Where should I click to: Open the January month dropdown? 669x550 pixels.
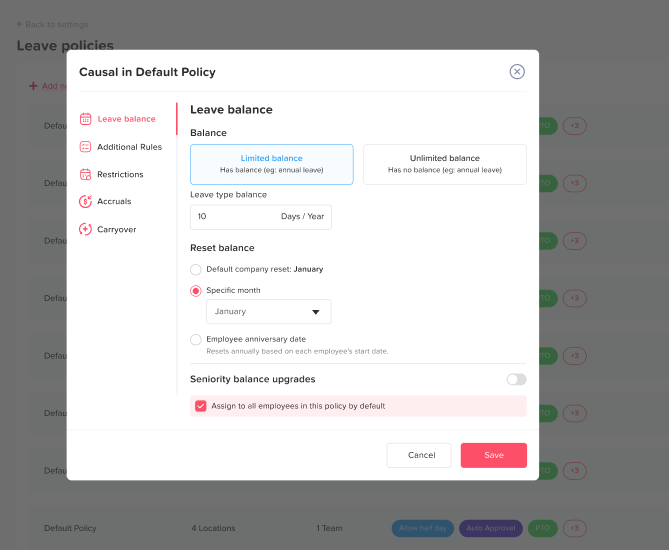point(268,312)
